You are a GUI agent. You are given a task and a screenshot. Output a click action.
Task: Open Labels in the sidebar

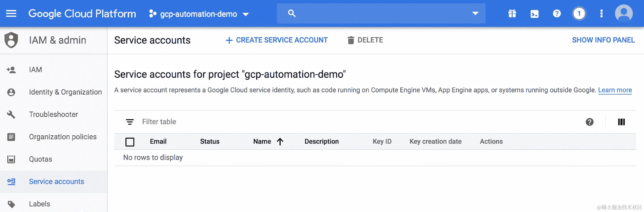(x=54, y=204)
